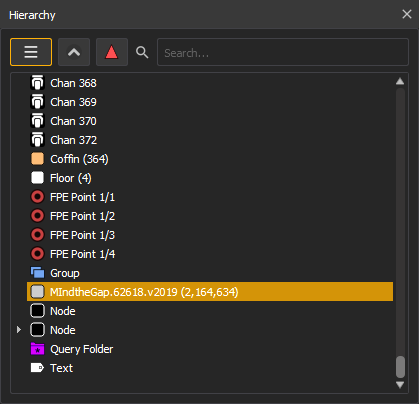Screen dimensions: 419x404
Task: Click the scrollbar down arrow
Action: pos(400,385)
